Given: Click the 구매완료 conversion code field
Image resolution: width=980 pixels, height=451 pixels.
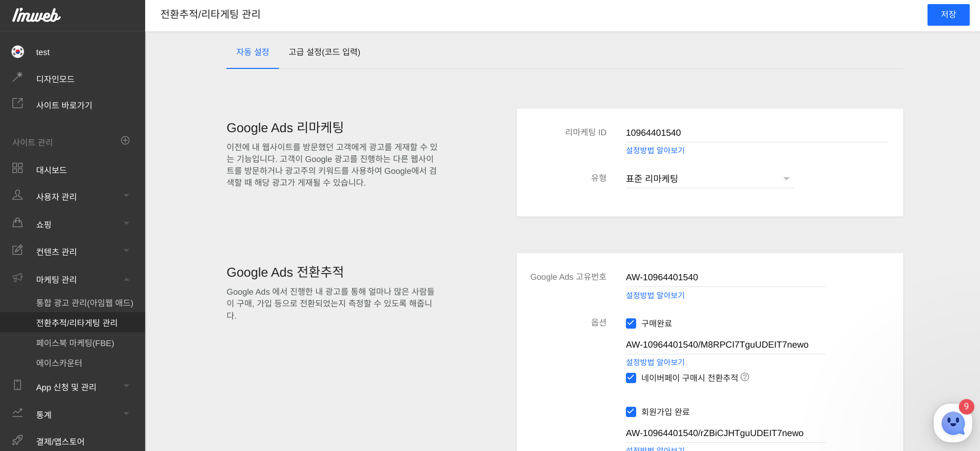Looking at the screenshot, I should [x=726, y=345].
